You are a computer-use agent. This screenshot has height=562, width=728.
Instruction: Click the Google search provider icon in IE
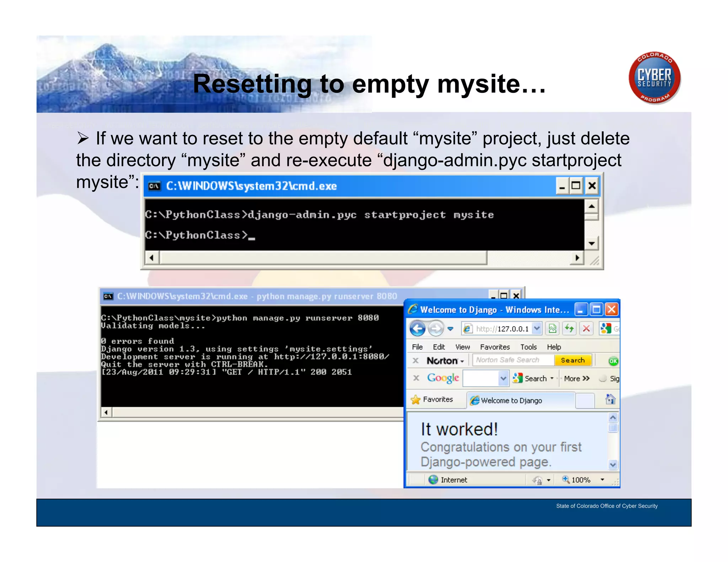(x=605, y=329)
